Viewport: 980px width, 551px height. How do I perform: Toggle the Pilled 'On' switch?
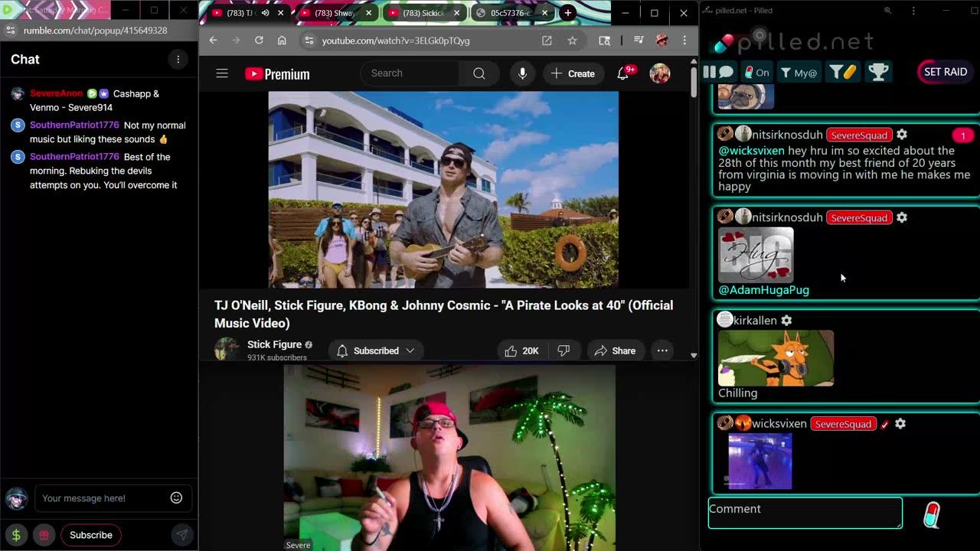pos(756,72)
